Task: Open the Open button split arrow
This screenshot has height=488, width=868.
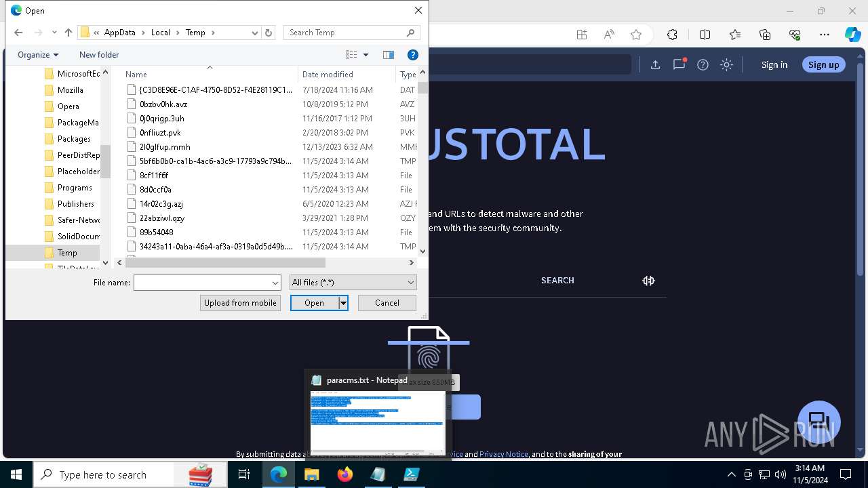Action: (x=343, y=303)
